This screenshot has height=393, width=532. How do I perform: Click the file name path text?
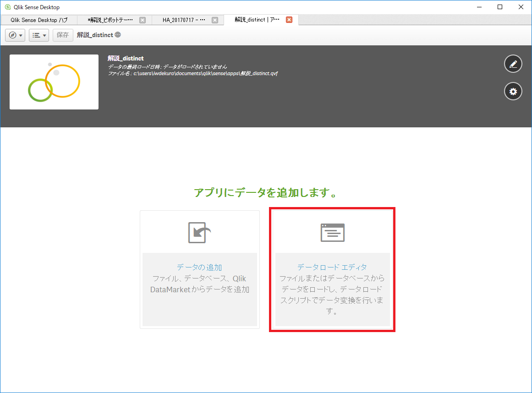(193, 73)
